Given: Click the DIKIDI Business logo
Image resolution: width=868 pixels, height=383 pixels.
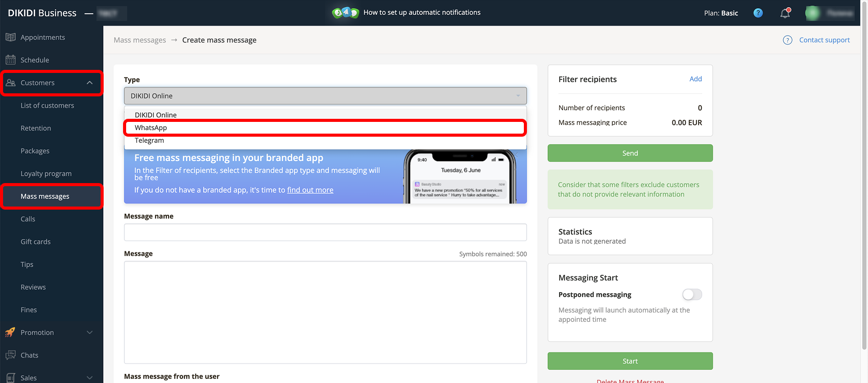Looking at the screenshot, I should [42, 13].
